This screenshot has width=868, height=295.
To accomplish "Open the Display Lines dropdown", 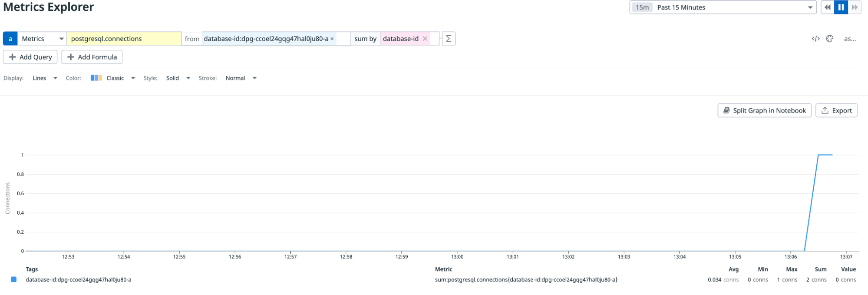I will (x=45, y=78).
